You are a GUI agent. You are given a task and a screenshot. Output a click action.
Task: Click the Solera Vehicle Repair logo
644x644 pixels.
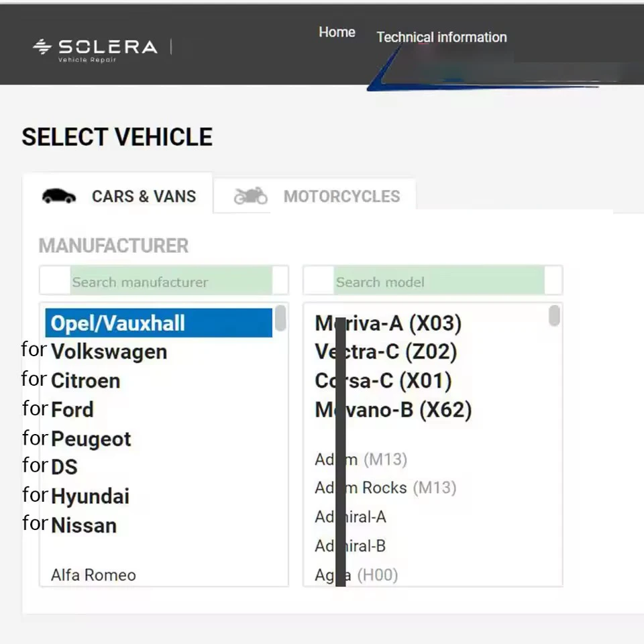click(94, 47)
